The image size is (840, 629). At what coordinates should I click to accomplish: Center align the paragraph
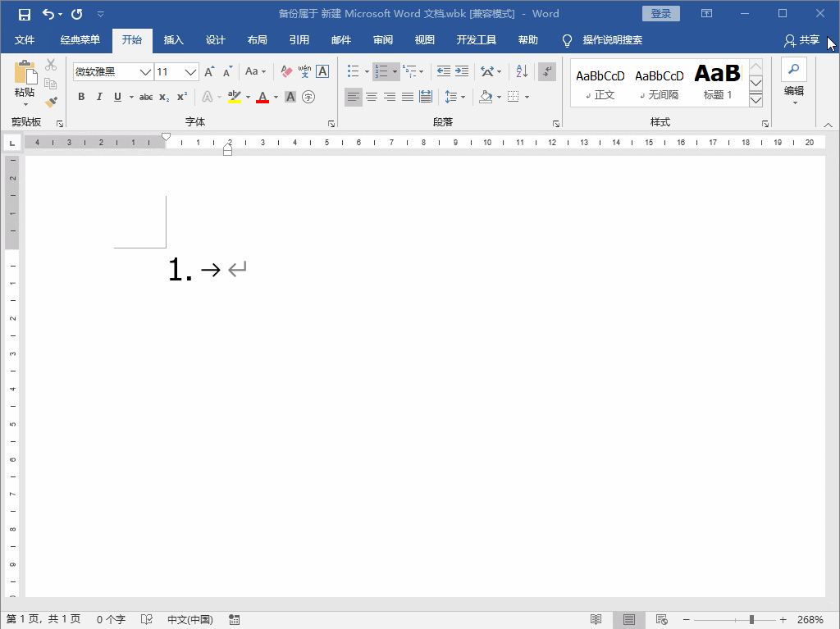372,97
